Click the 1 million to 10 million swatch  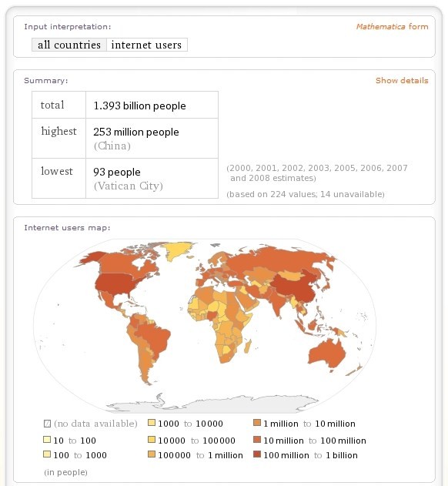(x=257, y=423)
